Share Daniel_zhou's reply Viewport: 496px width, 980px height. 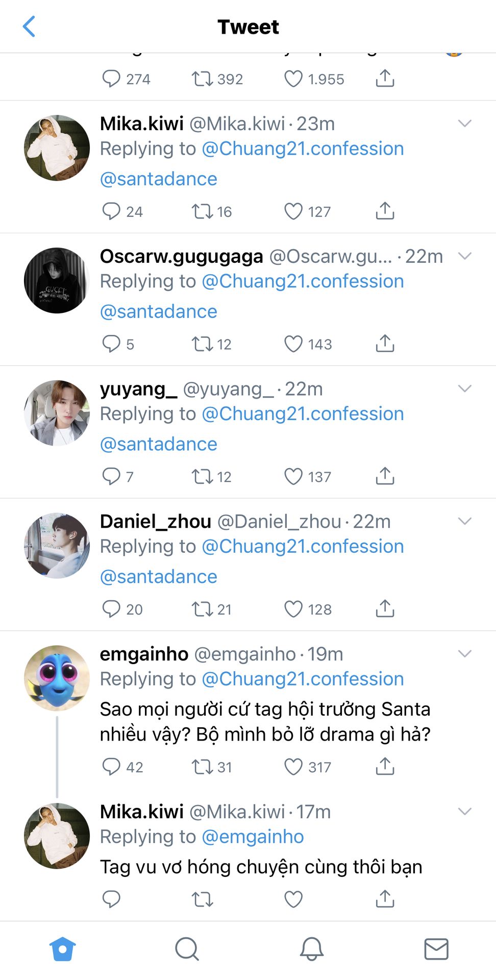pos(385,608)
